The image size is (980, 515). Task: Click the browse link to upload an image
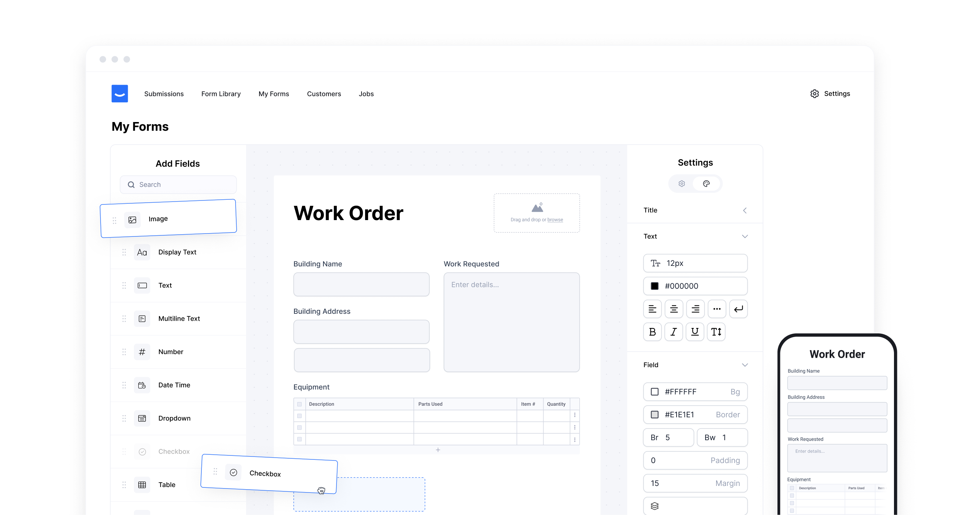(556, 219)
